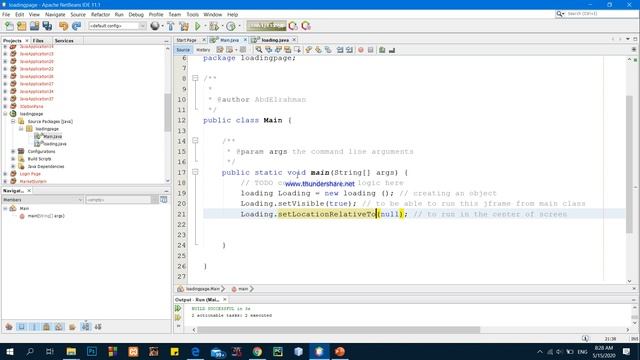Click the green Run Project icon
The image size is (640, 360).
198,26
